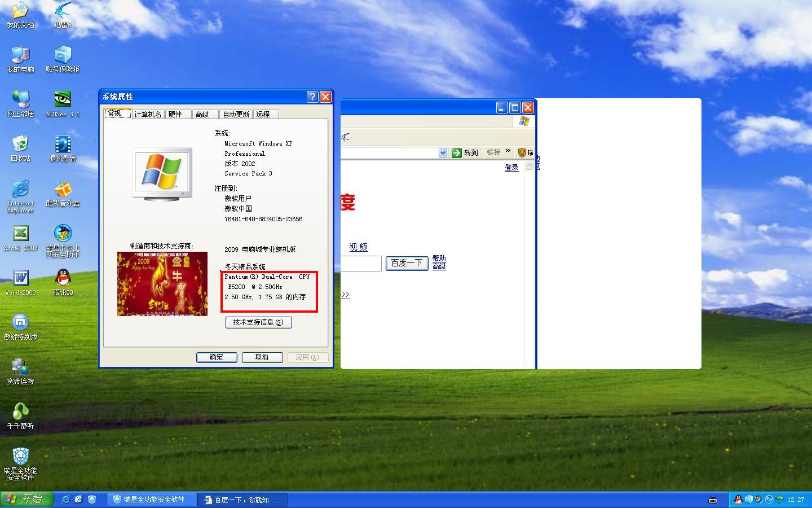Launch the ACDSee 3.1 desktop shortcut

pyautogui.click(x=63, y=104)
